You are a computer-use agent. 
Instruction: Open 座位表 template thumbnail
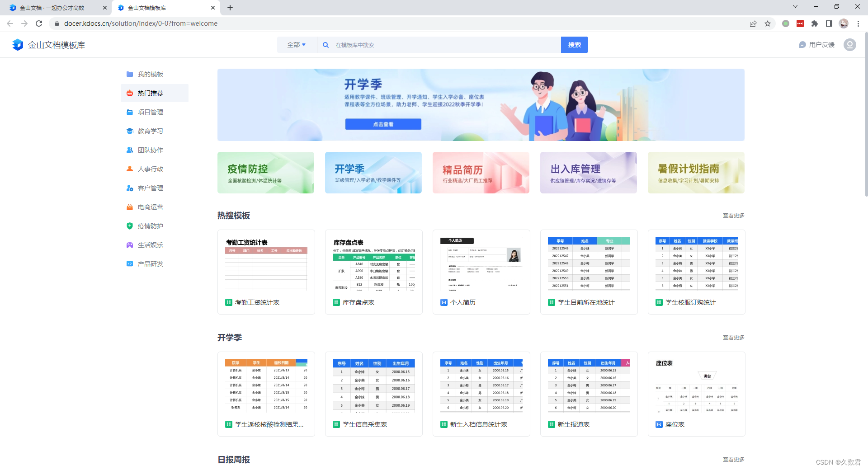pyautogui.click(x=697, y=385)
